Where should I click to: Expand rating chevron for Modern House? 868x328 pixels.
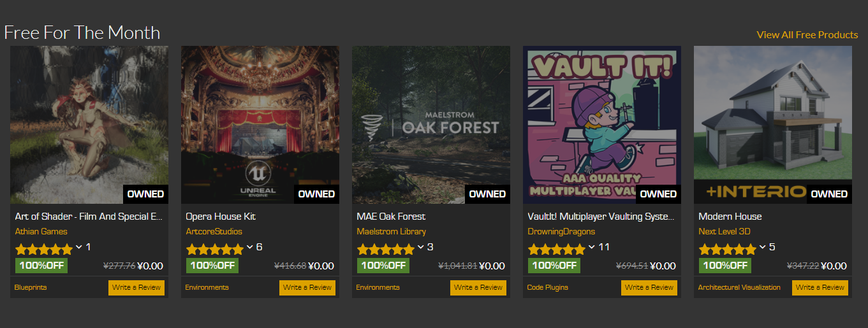point(763,246)
